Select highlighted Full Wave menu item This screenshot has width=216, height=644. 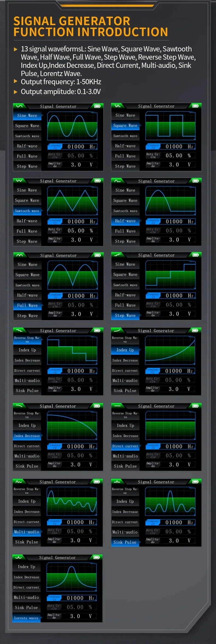(x=28, y=305)
